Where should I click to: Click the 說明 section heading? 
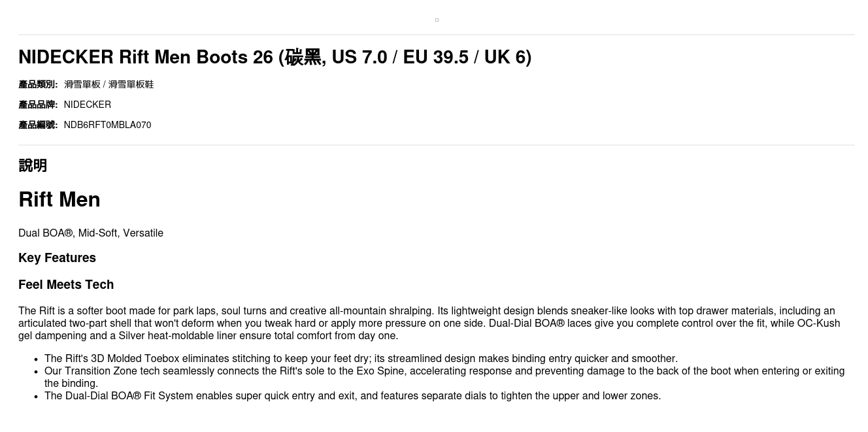coord(33,165)
